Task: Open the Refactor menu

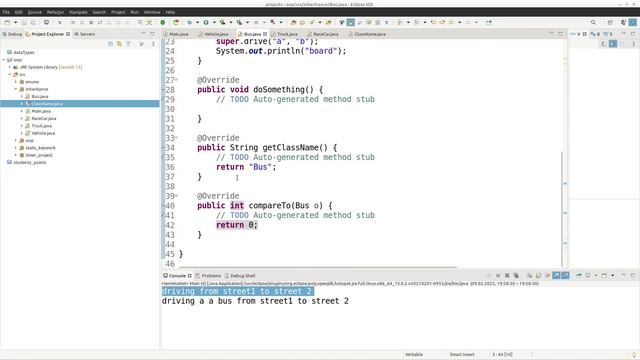Action: pyautogui.click(x=55, y=12)
